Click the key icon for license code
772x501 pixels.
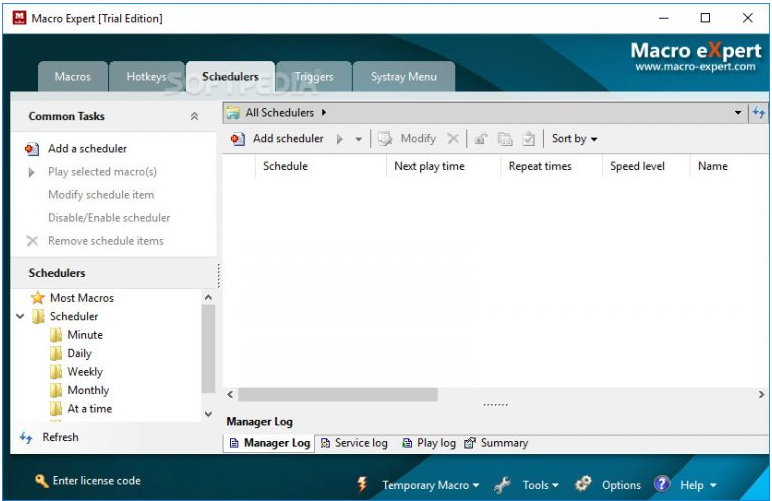pos(41,481)
